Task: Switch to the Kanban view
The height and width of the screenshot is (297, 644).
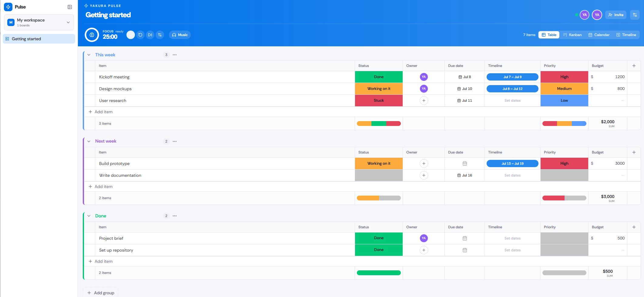Action: point(572,35)
